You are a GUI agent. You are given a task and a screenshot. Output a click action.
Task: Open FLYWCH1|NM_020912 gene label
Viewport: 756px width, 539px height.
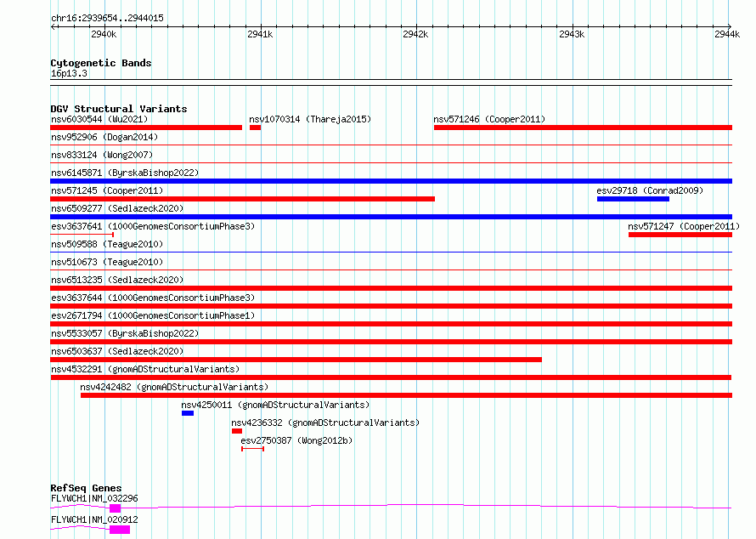(94, 519)
